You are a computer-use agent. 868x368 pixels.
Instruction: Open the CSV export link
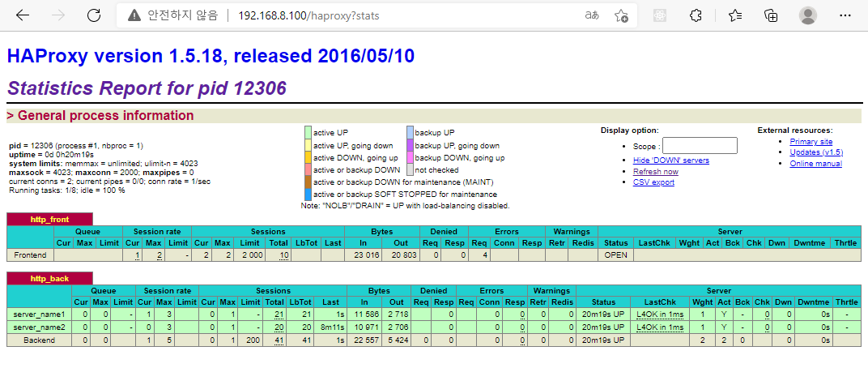[x=653, y=182]
